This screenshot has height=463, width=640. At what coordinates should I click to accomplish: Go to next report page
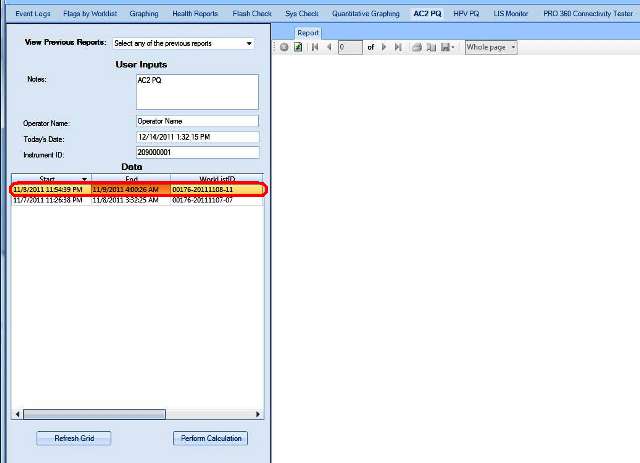(383, 47)
